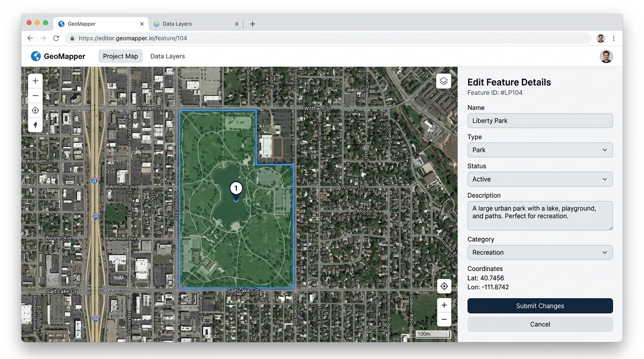Reload the page with the browser refresh icon
The width and height of the screenshot is (644, 359).
(x=56, y=38)
